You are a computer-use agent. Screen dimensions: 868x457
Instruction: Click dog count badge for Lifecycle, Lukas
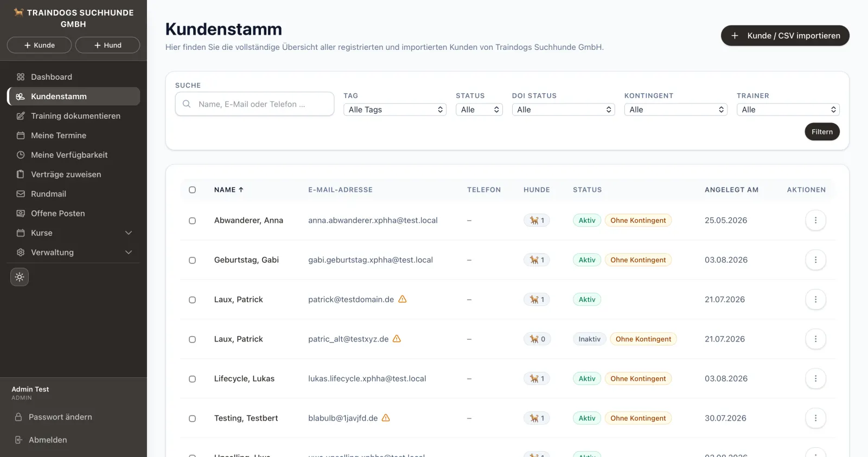[x=537, y=378]
